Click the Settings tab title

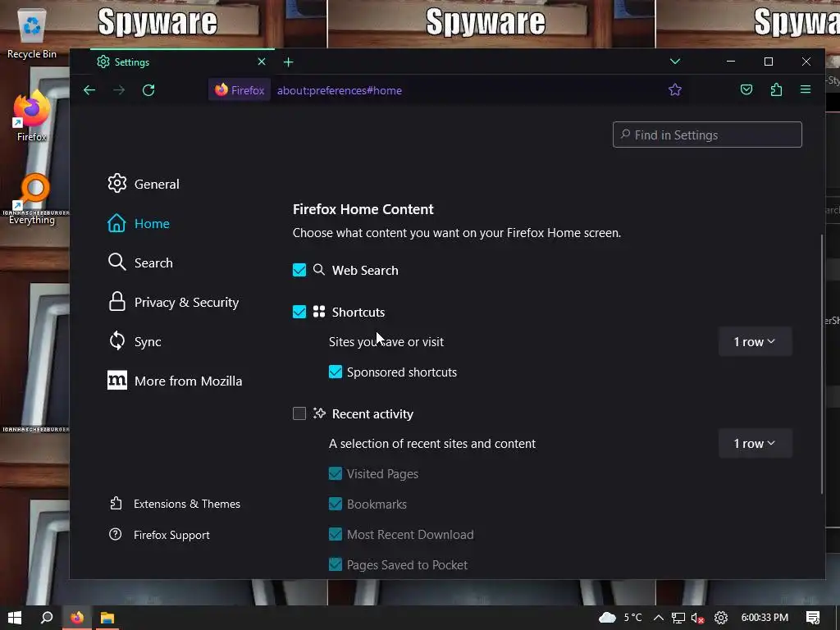[132, 62]
